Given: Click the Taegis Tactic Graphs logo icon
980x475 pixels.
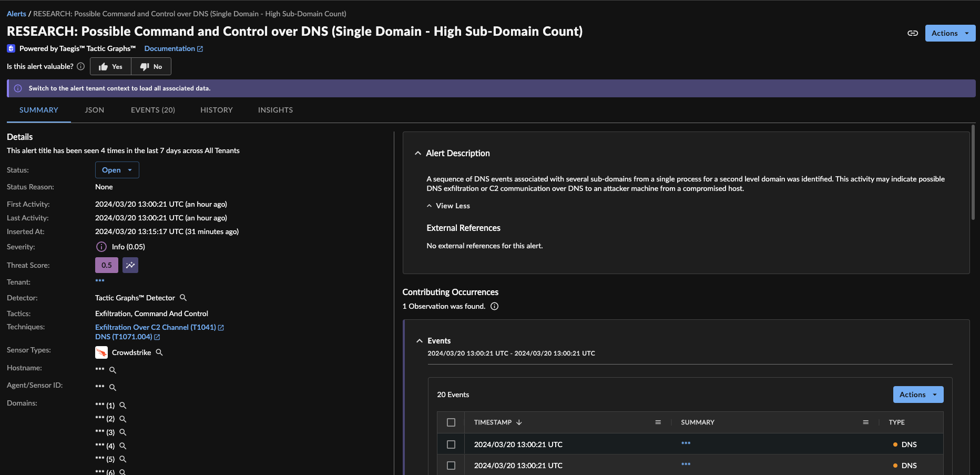Looking at the screenshot, I should point(11,48).
